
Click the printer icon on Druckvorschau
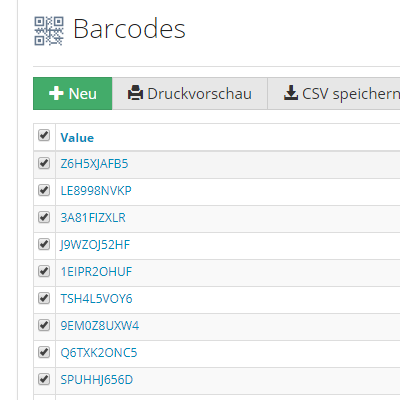135,93
